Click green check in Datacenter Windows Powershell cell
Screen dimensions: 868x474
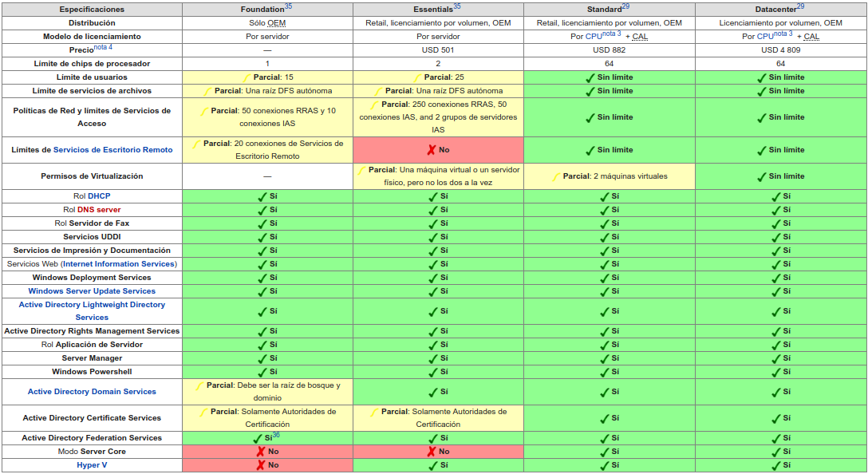tap(776, 372)
